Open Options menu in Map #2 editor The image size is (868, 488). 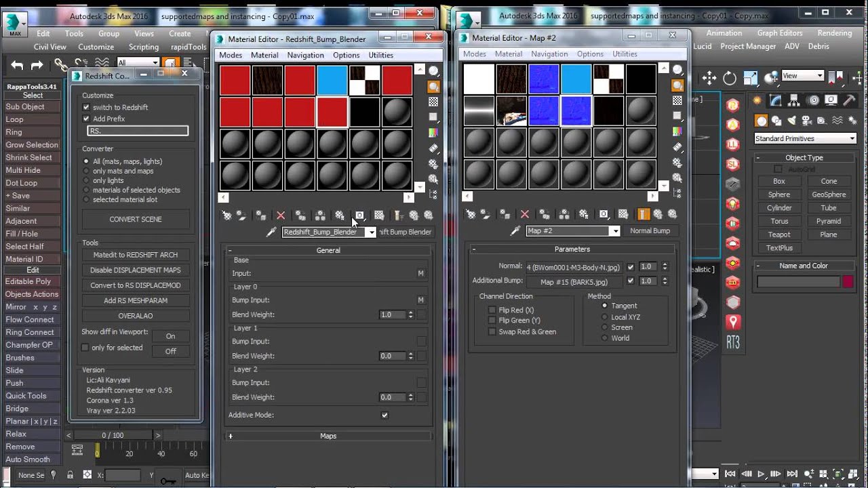[x=590, y=54]
